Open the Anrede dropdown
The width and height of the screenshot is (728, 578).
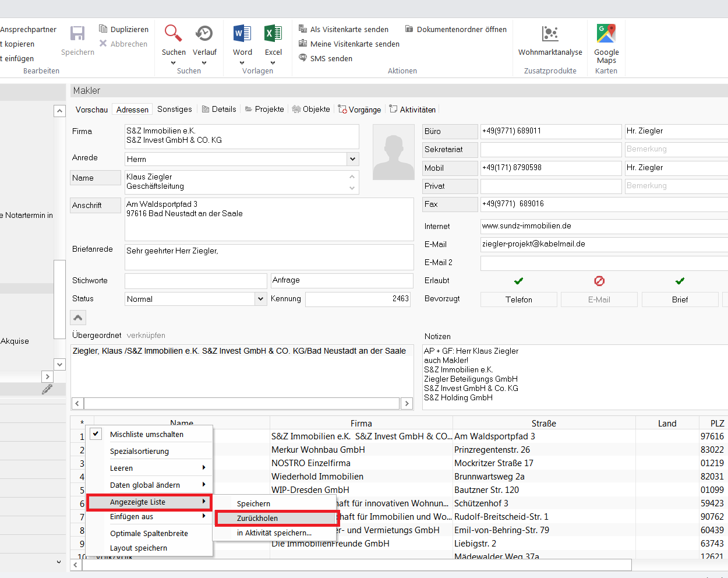352,159
